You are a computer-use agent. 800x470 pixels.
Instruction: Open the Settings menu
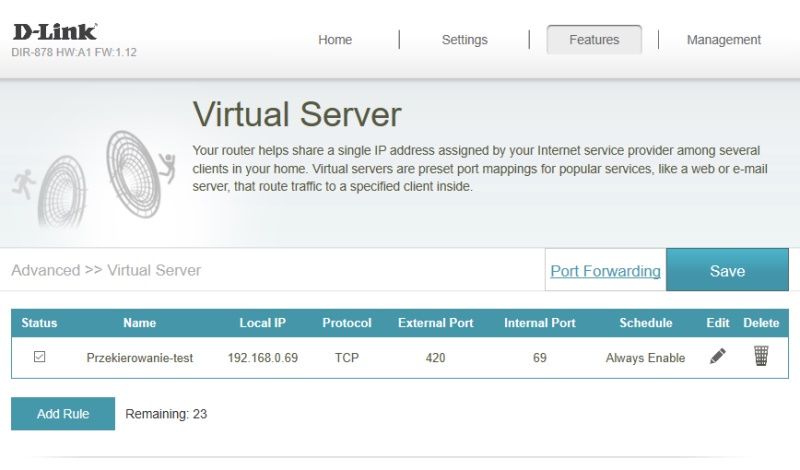(x=464, y=40)
